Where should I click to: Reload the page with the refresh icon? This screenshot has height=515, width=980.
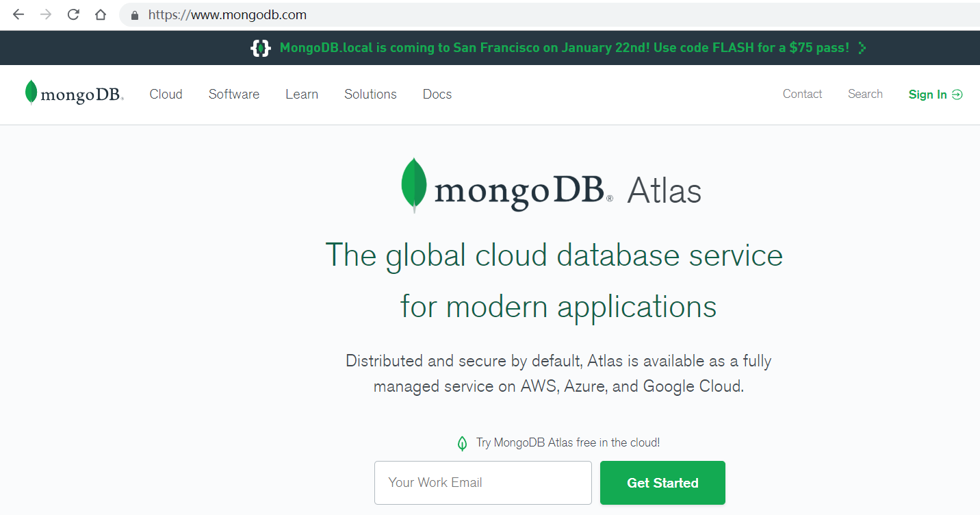[x=73, y=14]
